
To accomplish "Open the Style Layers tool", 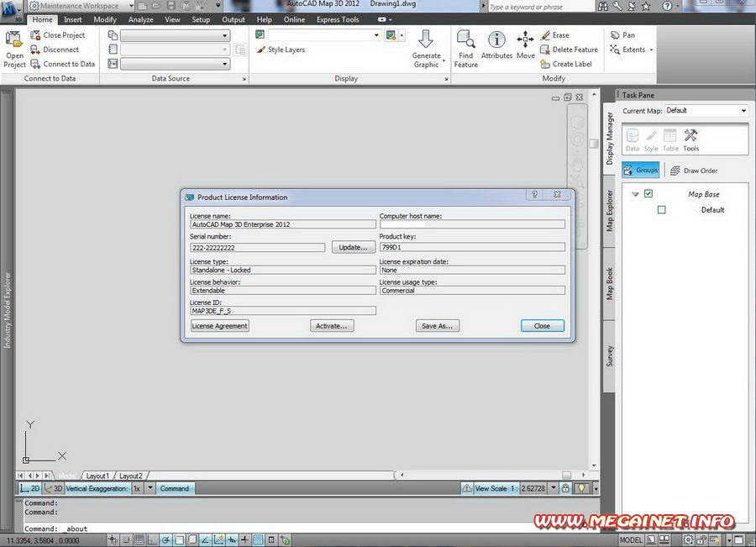I will point(281,50).
